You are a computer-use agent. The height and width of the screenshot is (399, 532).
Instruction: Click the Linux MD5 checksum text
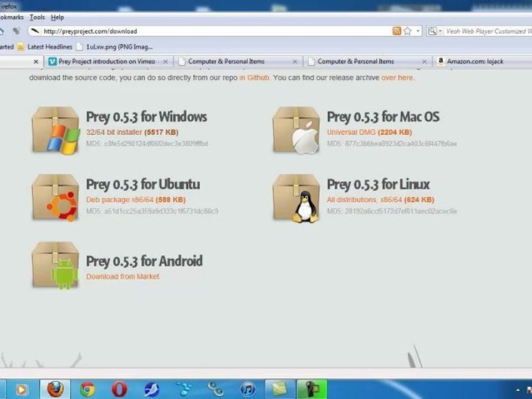(392, 211)
